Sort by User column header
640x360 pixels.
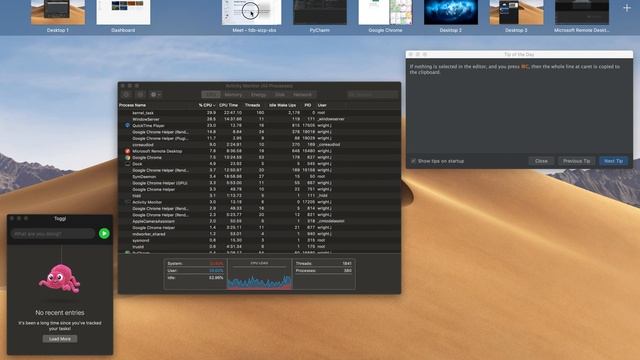pyautogui.click(x=322, y=105)
